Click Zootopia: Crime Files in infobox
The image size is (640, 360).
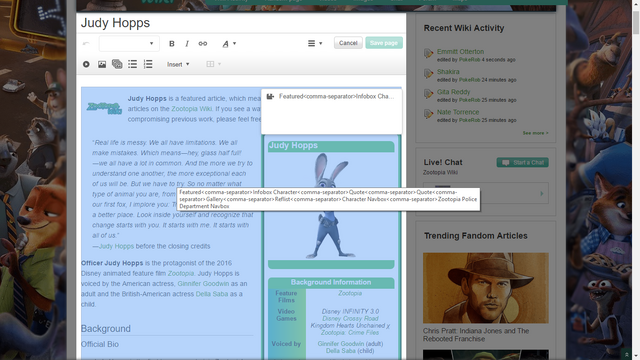350,333
